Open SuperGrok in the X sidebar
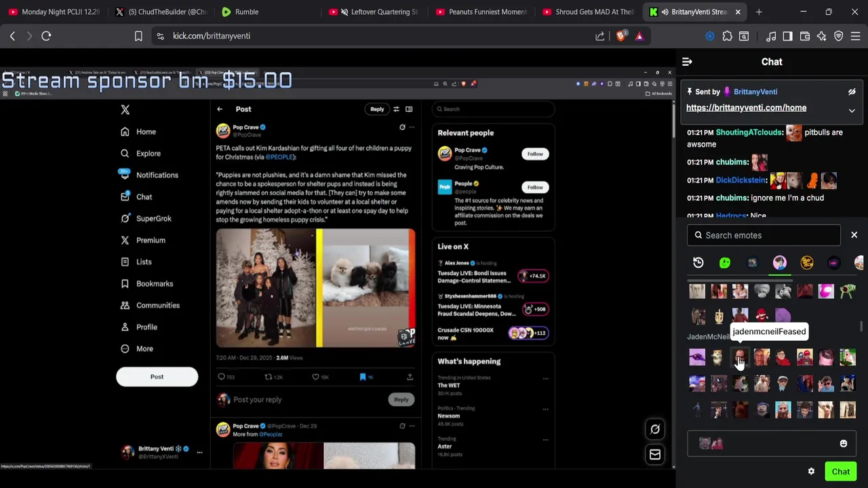868x488 pixels. [146, 218]
